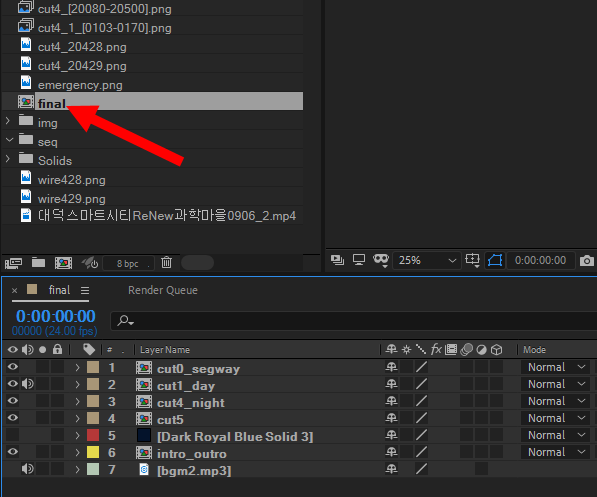The width and height of the screenshot is (597, 497).
Task: Click the Primary Viewer monitor icon
Action: click(x=359, y=260)
